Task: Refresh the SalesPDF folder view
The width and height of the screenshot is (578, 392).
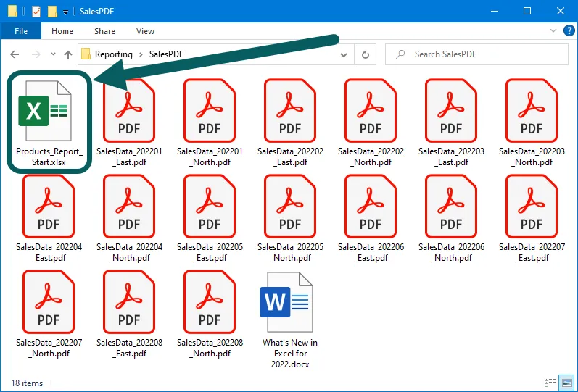Action: (366, 54)
